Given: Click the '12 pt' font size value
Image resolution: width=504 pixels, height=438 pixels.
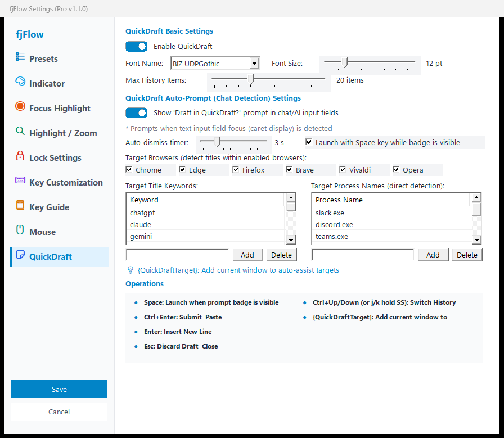Looking at the screenshot, I should tap(434, 64).
